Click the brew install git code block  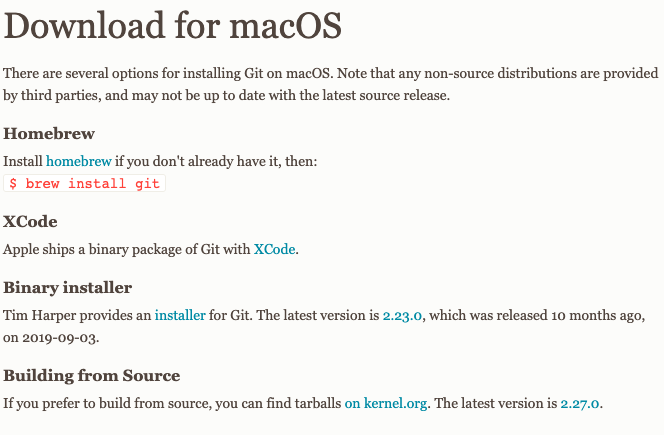click(x=84, y=183)
